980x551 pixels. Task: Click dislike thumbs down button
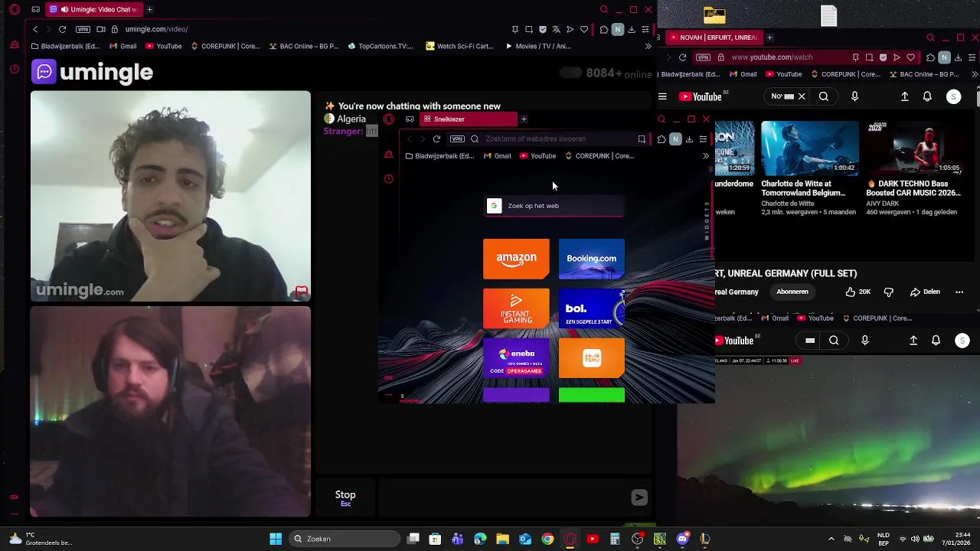(x=888, y=292)
